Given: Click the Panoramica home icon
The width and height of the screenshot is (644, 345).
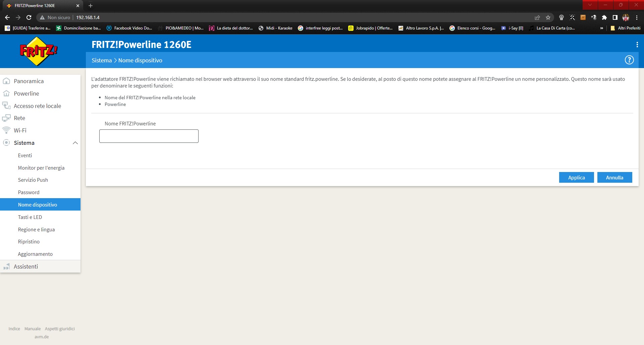Looking at the screenshot, I should pos(6,81).
